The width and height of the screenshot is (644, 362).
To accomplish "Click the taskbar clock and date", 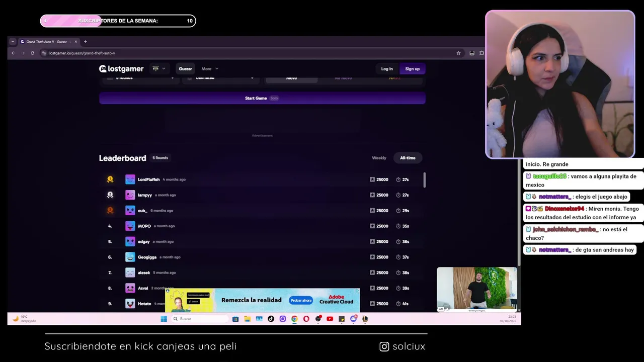I will pos(508,319).
